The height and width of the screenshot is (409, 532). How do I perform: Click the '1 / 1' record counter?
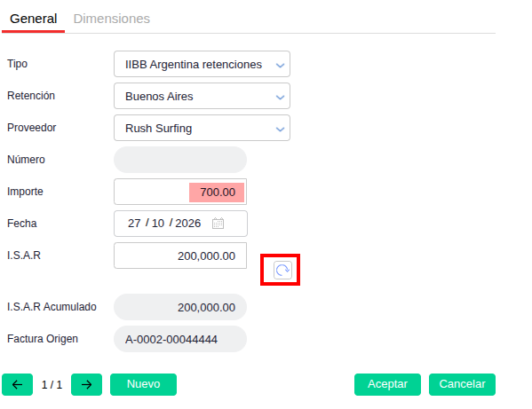(52, 385)
